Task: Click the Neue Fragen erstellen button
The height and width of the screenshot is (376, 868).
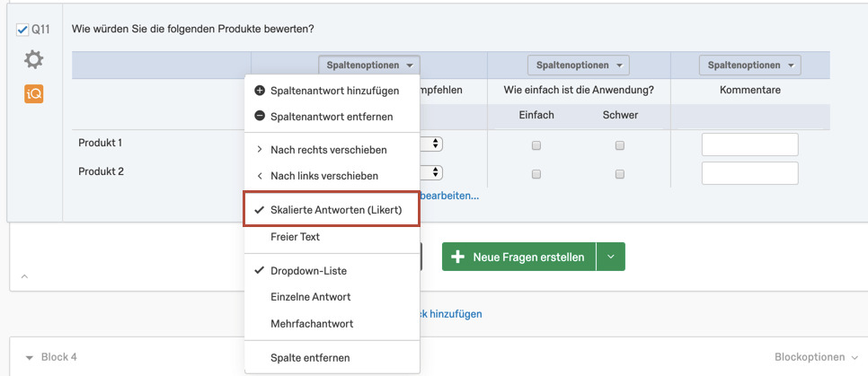Action: (x=518, y=257)
